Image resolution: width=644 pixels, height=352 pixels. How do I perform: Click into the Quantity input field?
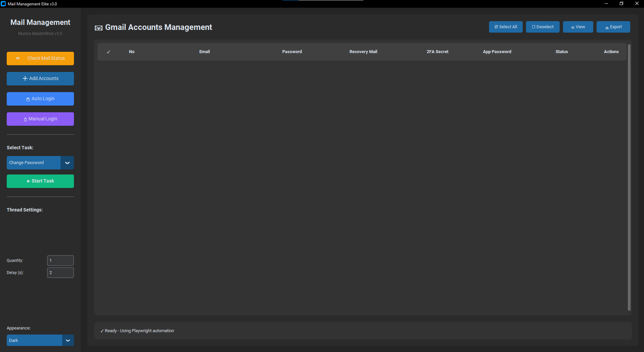point(61,261)
